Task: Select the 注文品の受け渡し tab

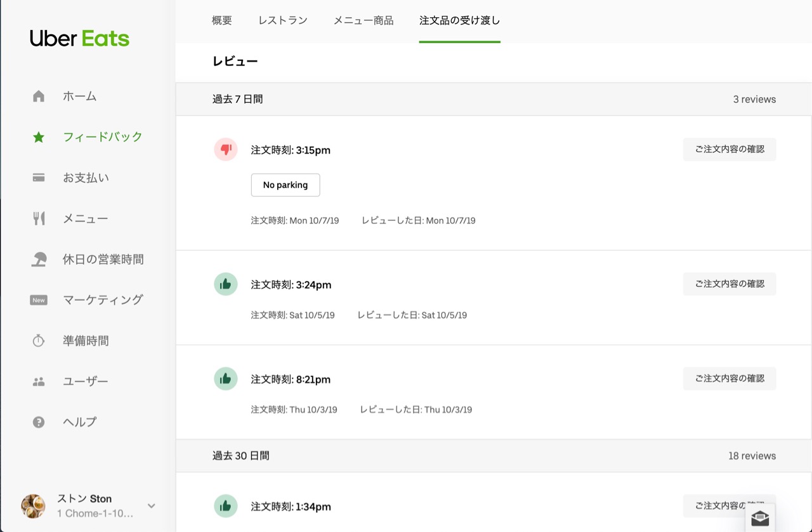Action: pos(459,20)
